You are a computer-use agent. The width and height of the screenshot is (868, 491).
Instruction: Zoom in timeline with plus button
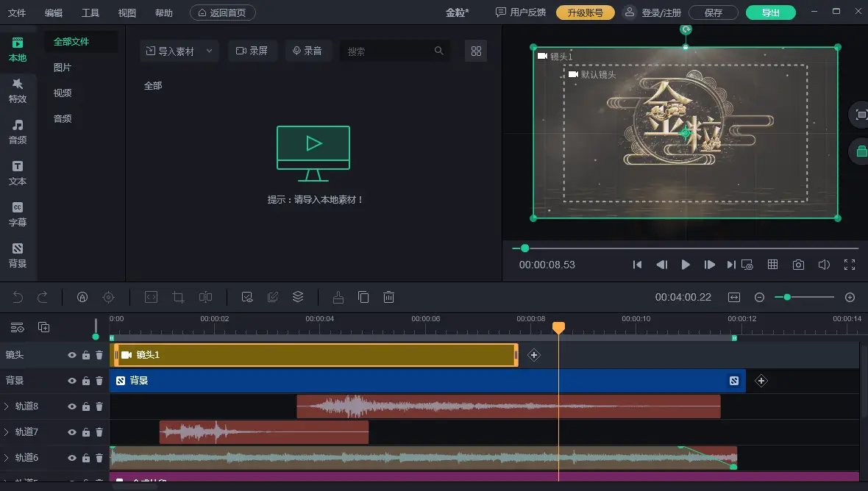(850, 298)
